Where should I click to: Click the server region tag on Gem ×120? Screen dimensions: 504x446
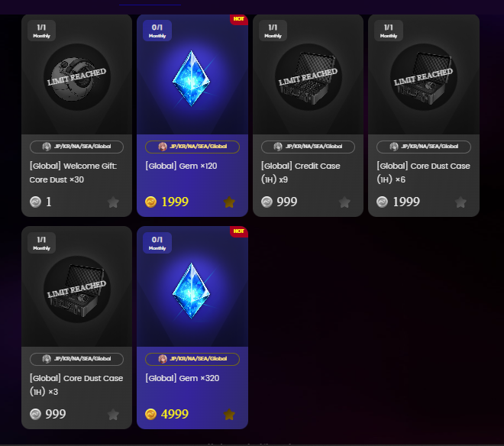tap(192, 147)
